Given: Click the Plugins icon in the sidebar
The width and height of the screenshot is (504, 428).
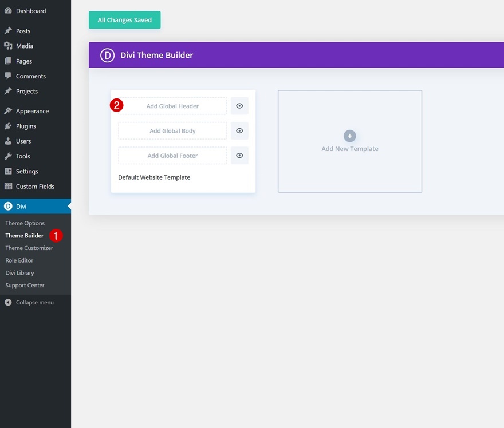Looking at the screenshot, I should pyautogui.click(x=8, y=126).
